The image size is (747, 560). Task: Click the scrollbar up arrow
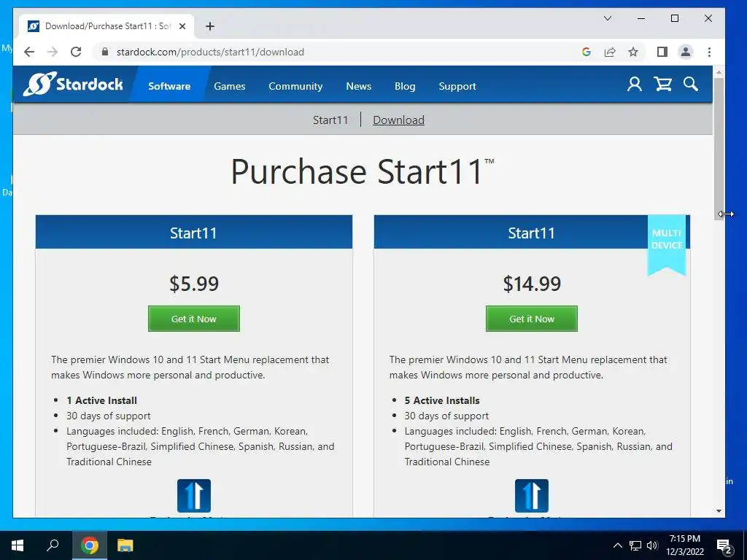tap(719, 72)
